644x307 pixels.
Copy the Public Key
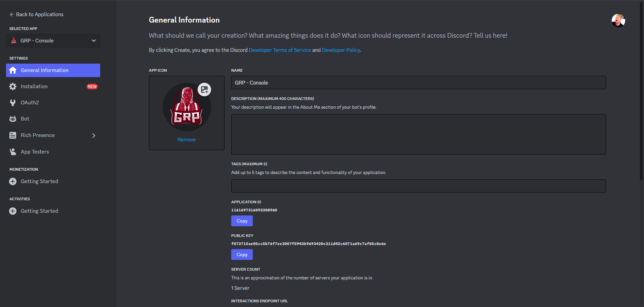242,254
